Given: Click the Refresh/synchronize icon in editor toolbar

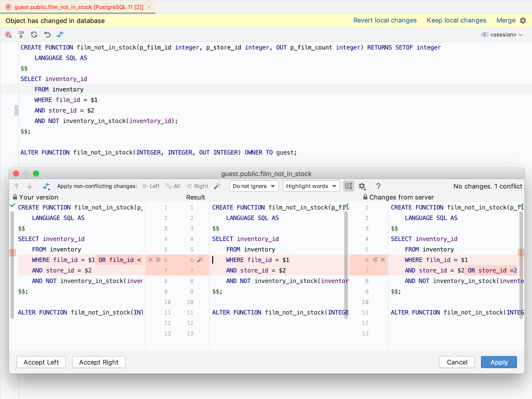Looking at the screenshot, I should [34, 34].
